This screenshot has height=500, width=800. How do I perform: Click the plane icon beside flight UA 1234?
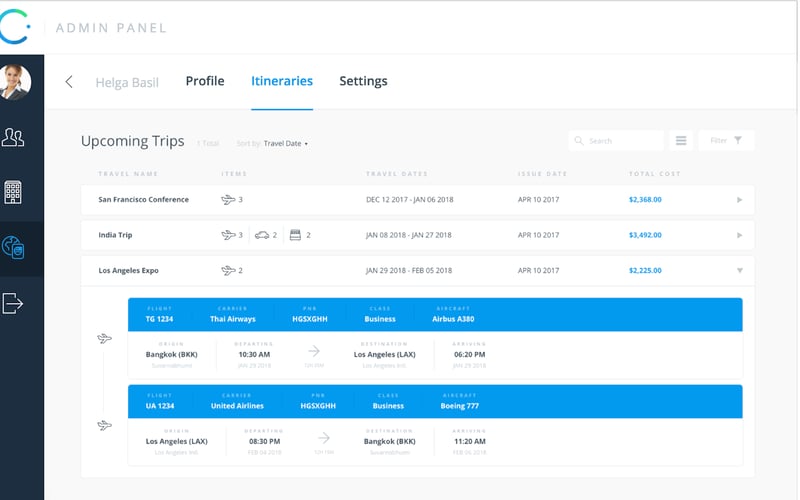[x=104, y=425]
